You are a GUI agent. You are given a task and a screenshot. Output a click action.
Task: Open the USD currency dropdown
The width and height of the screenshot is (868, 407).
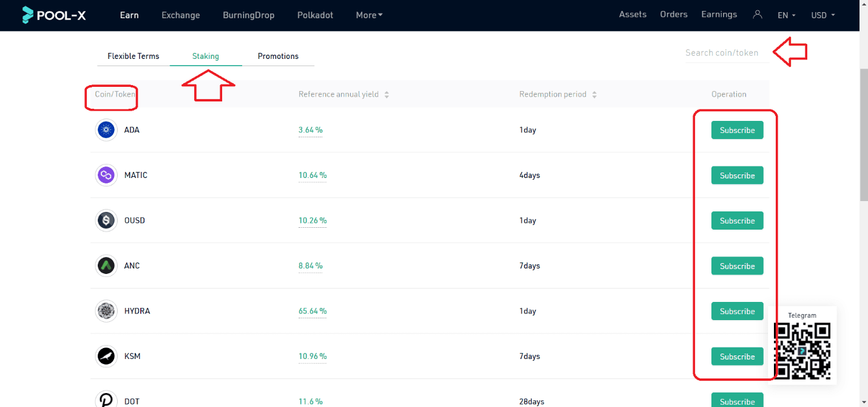pos(823,15)
